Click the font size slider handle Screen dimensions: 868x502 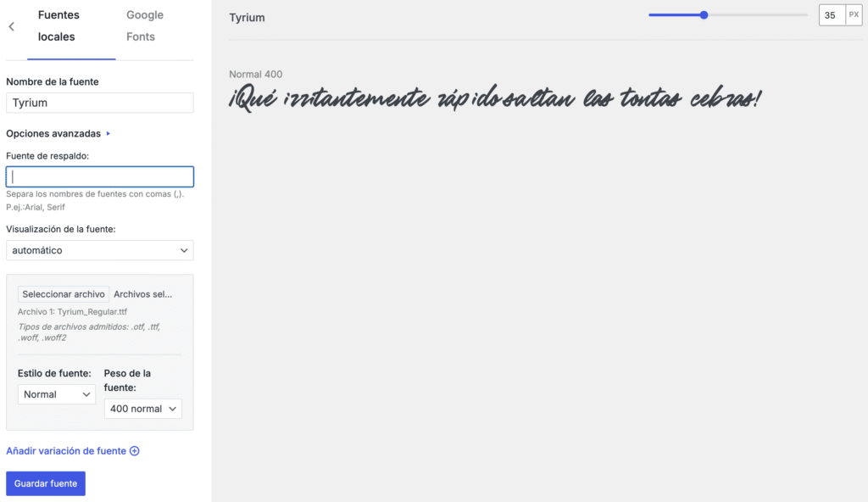704,14
